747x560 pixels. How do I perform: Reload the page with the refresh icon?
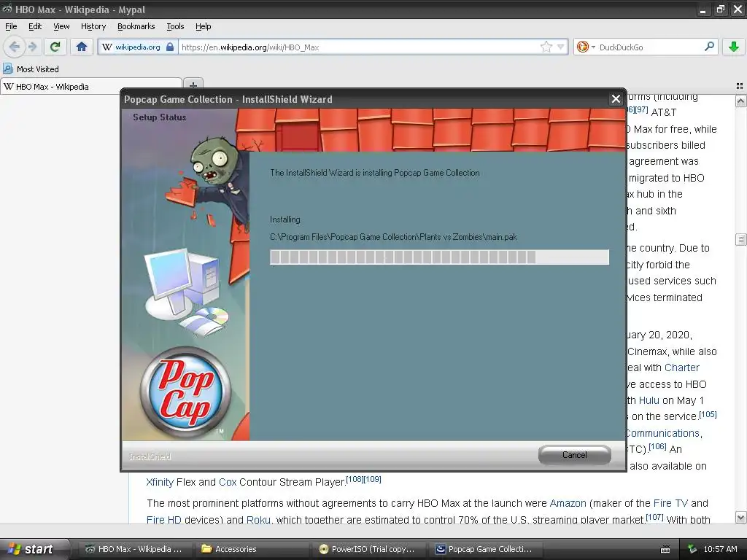point(55,47)
